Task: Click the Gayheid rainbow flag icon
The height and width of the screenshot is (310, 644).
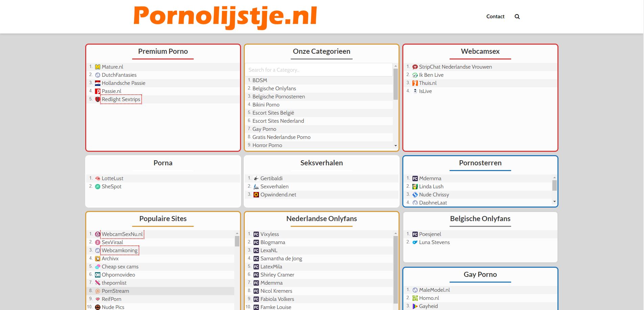Action: [415, 306]
